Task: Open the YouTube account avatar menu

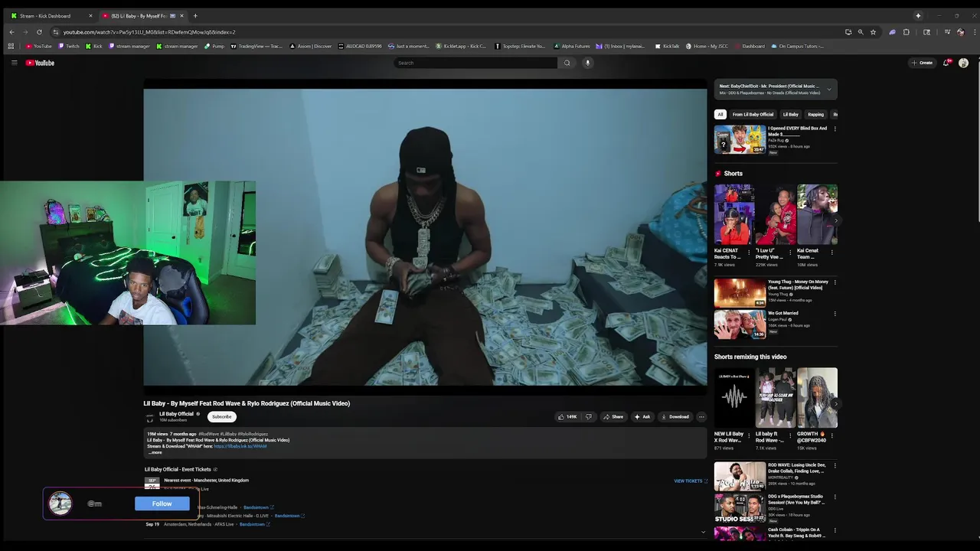Action: pyautogui.click(x=963, y=63)
